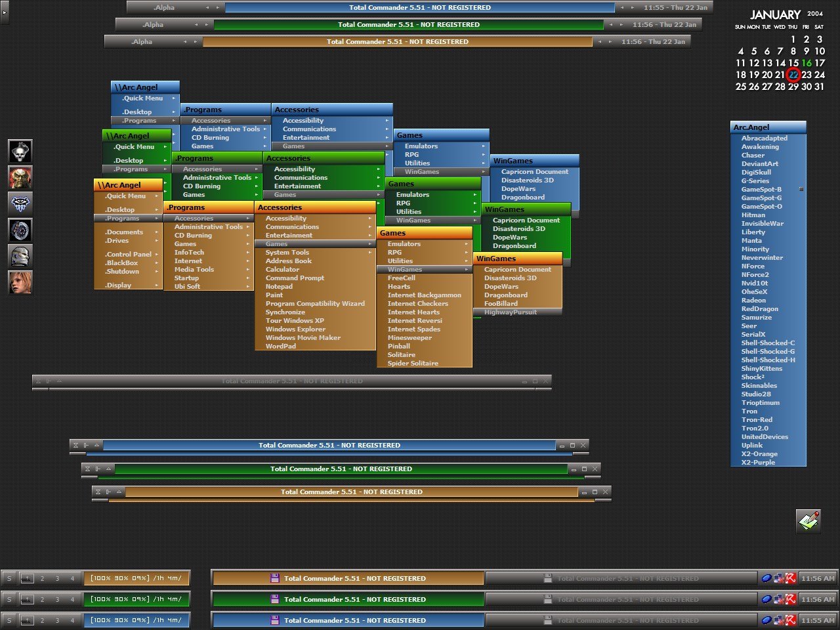Expand InfoTech in orange .Programs menu

click(x=209, y=253)
